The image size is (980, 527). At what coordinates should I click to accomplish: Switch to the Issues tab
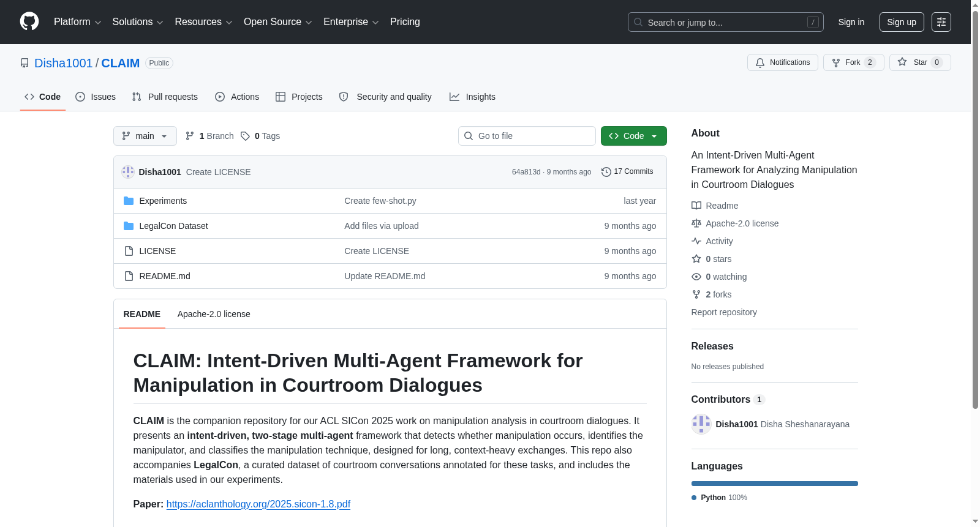(96, 97)
